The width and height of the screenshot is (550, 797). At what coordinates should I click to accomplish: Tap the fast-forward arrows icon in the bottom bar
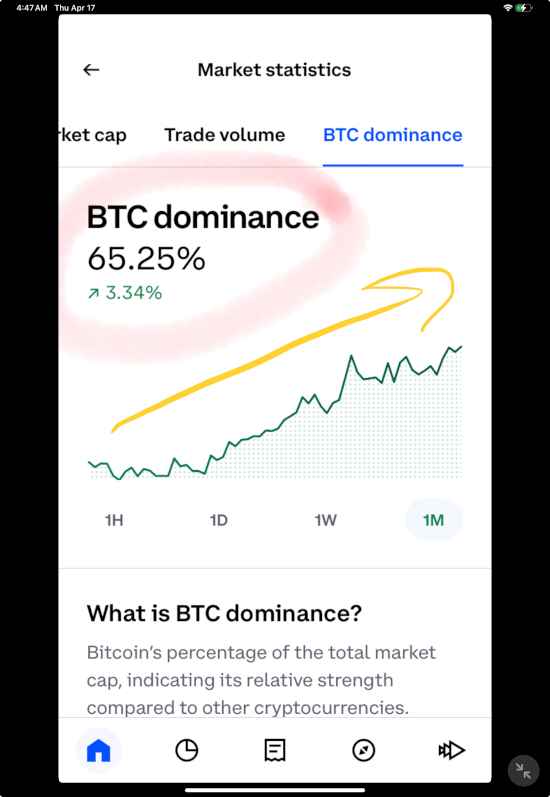click(451, 750)
